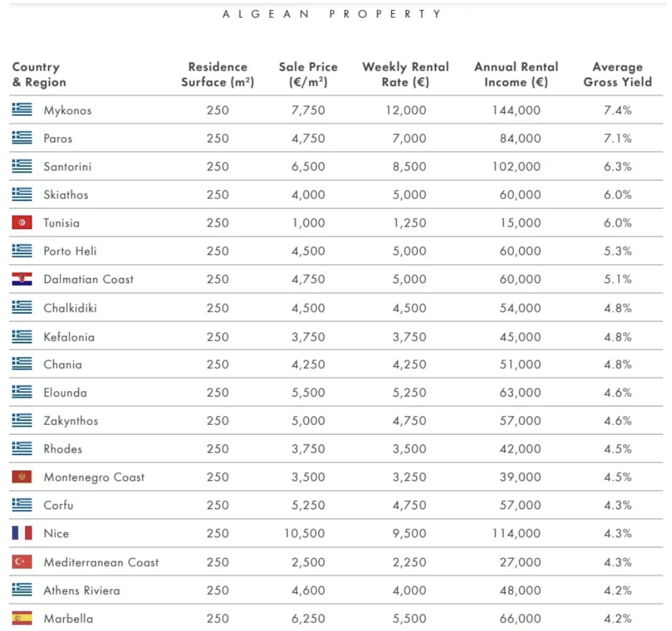Click the Montenegro flag icon

(x=22, y=477)
